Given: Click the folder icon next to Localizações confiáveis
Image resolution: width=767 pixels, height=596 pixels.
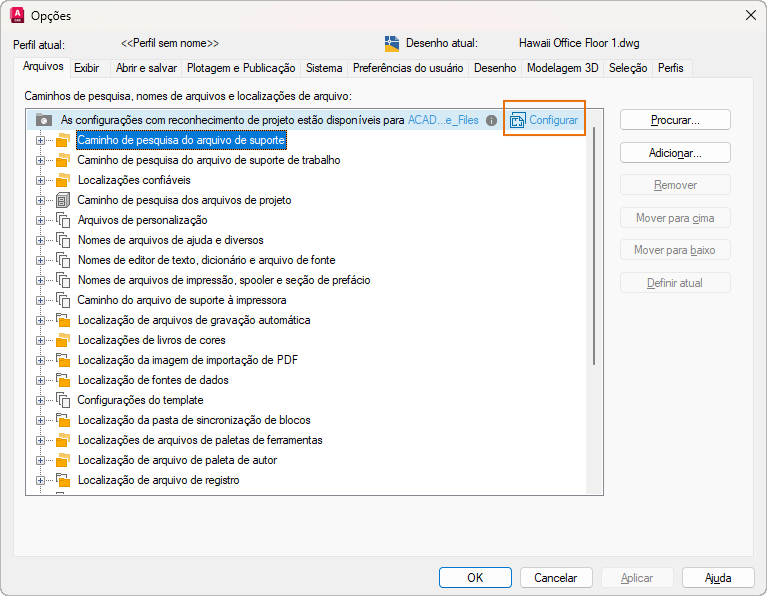Looking at the screenshot, I should click(63, 181).
